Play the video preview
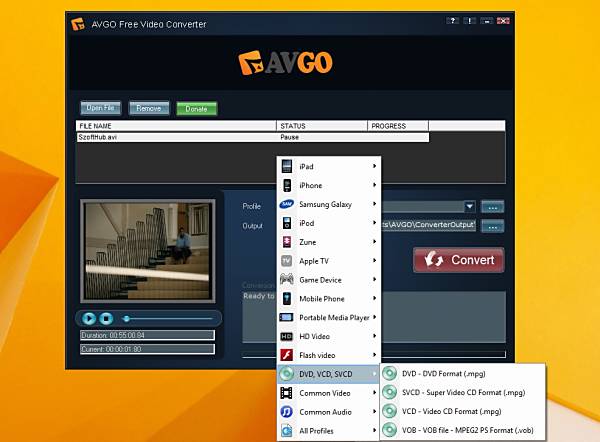Screen dimensions: 600x442 pos(89,318)
